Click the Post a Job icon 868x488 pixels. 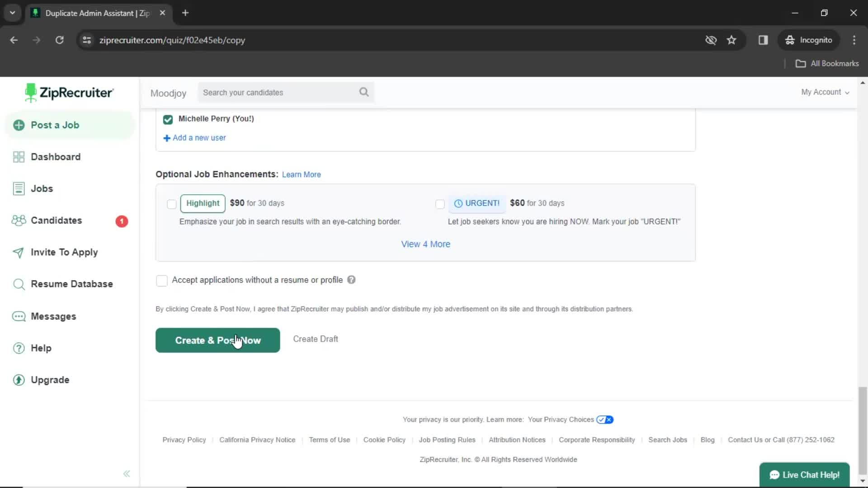tap(19, 125)
